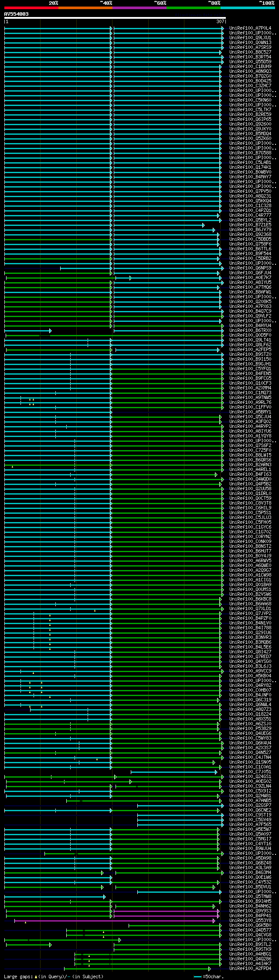The height and width of the screenshot is (980, 279).
Task: Choose hit UniRef100_Q4Q286
Action: [x=250, y=959]
